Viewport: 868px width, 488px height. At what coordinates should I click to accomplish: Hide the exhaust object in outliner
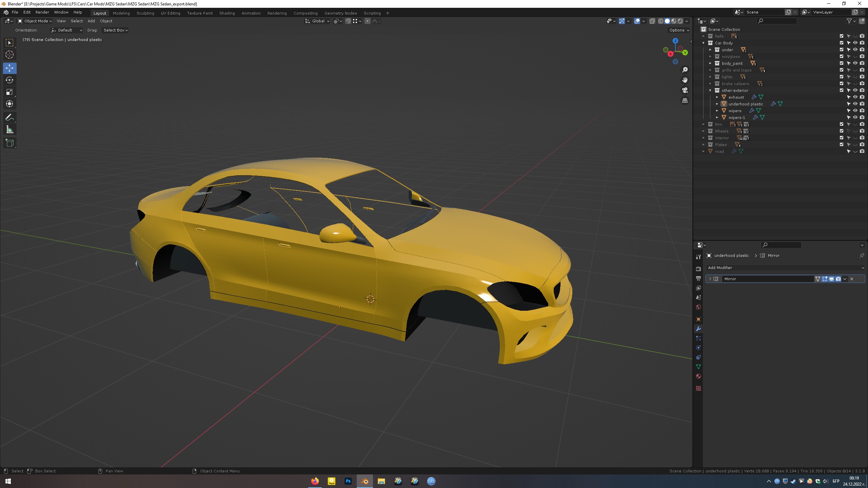pos(855,97)
